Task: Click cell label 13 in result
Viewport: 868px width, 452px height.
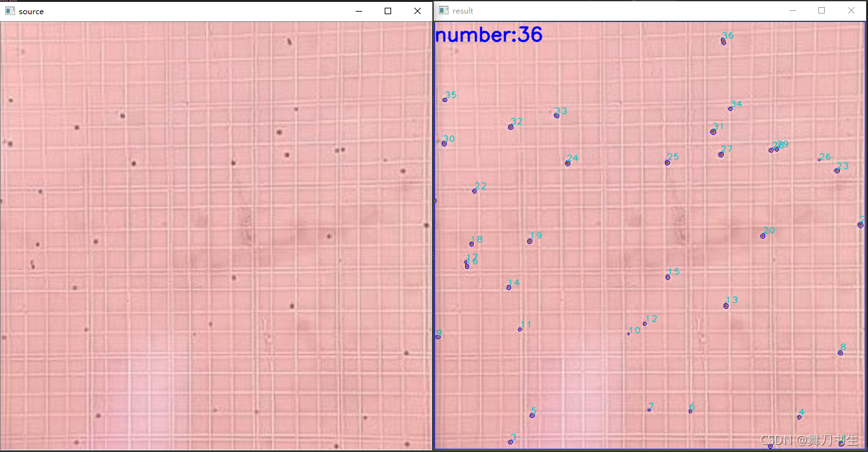Action: pos(732,300)
